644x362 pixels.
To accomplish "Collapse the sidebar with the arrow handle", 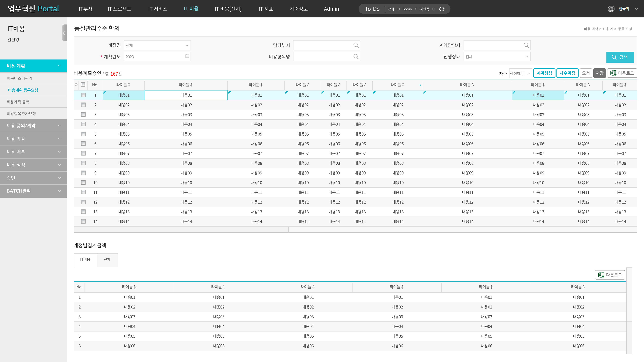I will 64,33.
